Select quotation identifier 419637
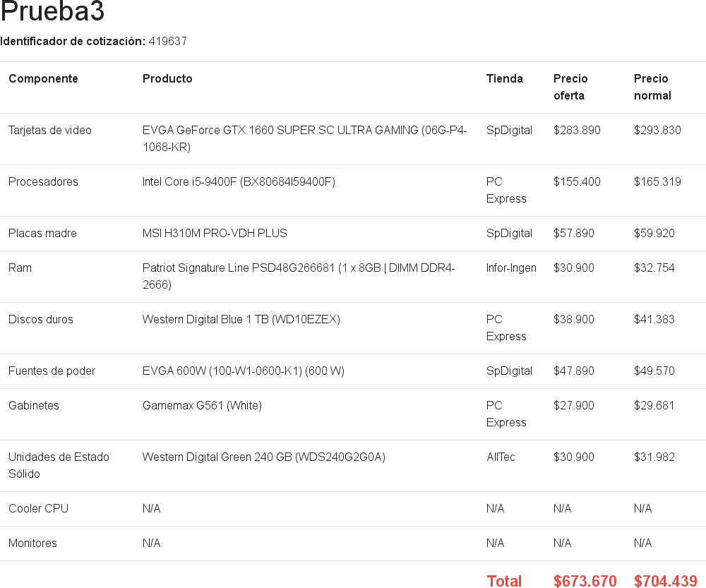The image size is (706, 588). pyautogui.click(x=167, y=42)
